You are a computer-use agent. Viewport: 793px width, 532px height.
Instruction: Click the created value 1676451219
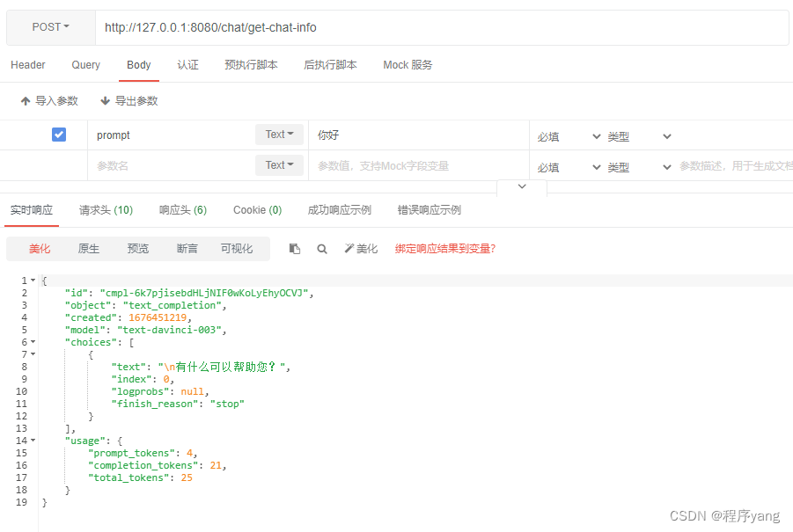[158, 317]
